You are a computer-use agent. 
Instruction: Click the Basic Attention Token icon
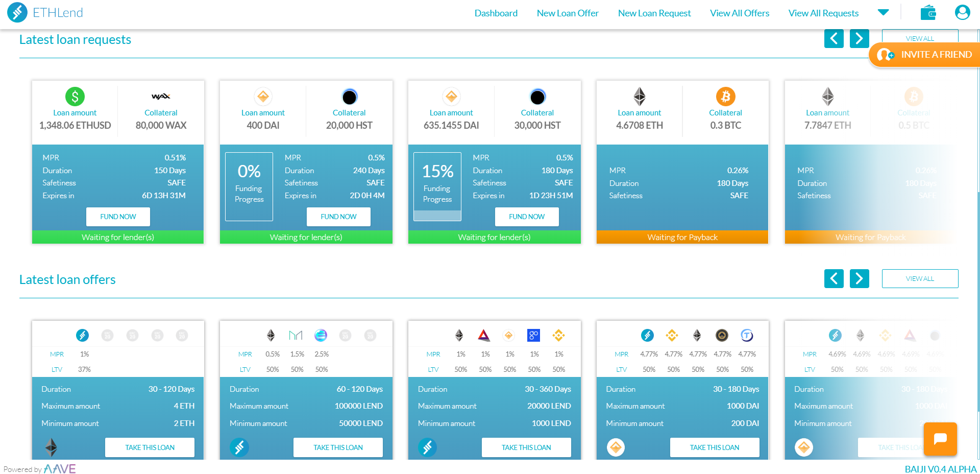tap(484, 336)
